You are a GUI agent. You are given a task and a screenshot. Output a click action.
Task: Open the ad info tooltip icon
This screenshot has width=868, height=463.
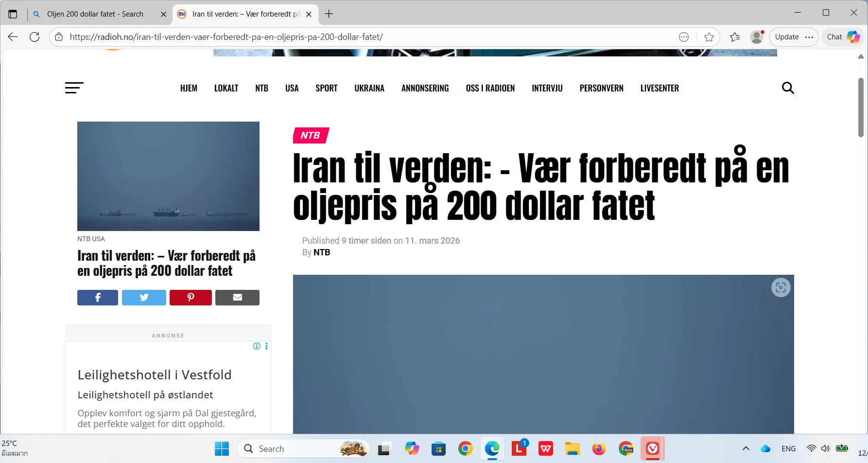pos(257,346)
